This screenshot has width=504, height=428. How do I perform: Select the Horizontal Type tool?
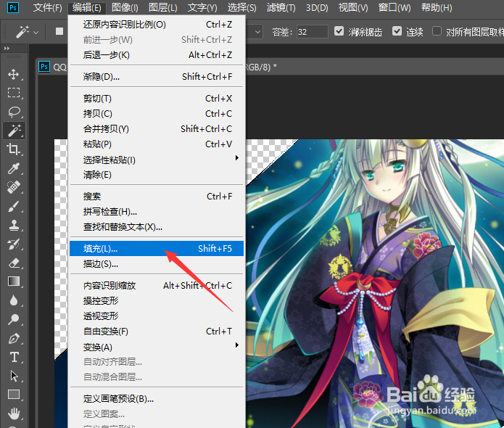[14, 357]
